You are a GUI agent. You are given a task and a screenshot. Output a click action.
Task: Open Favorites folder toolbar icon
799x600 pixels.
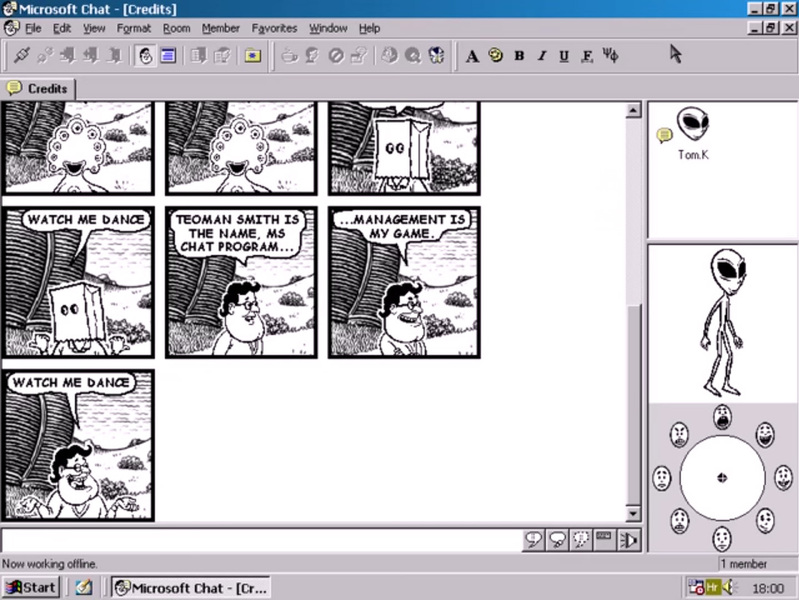coord(253,55)
